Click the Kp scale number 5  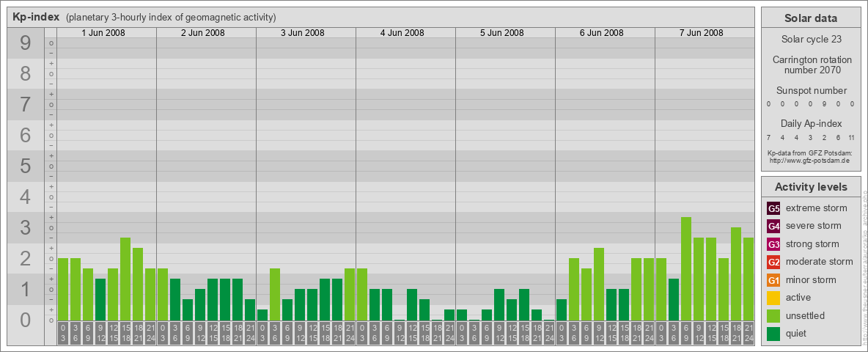[26, 166]
